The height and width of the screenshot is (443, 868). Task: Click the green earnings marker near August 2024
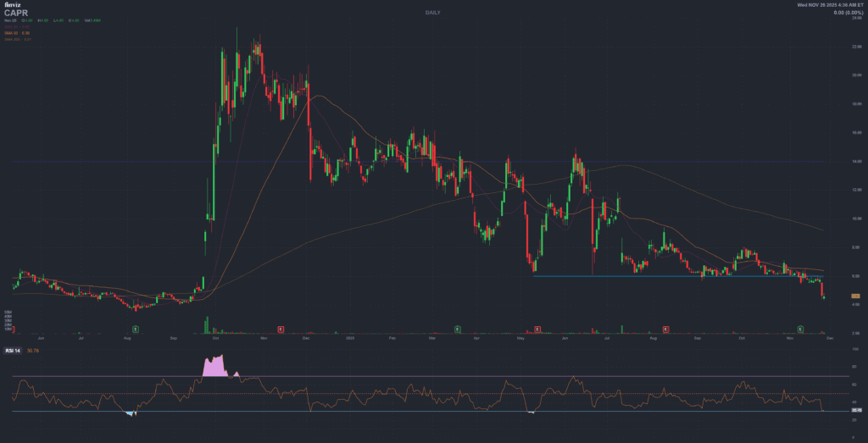[x=136, y=327]
